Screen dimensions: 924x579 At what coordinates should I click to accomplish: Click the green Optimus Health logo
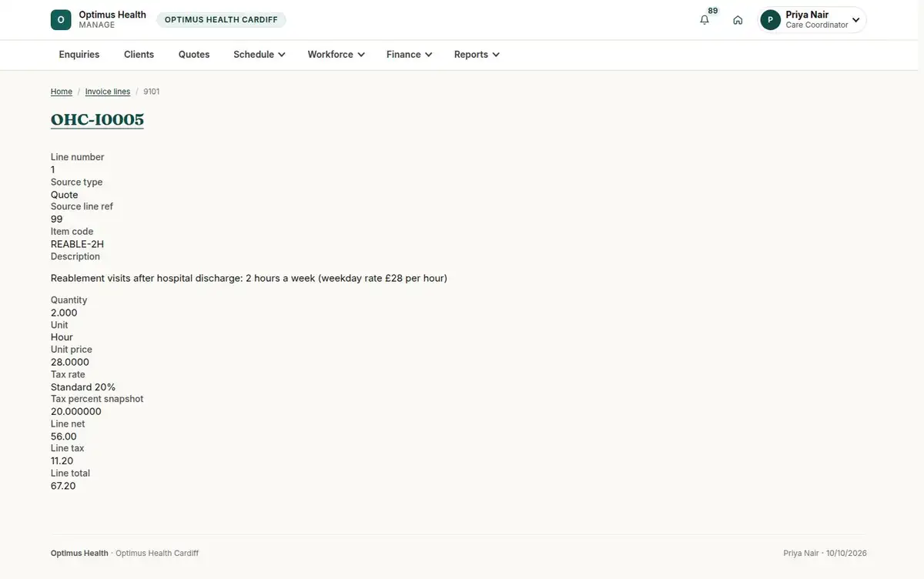pos(61,20)
